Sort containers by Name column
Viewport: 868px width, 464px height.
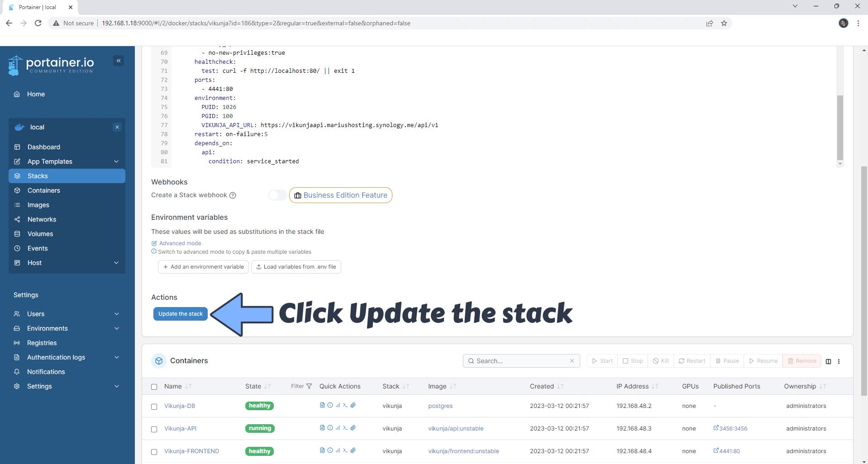178,386
